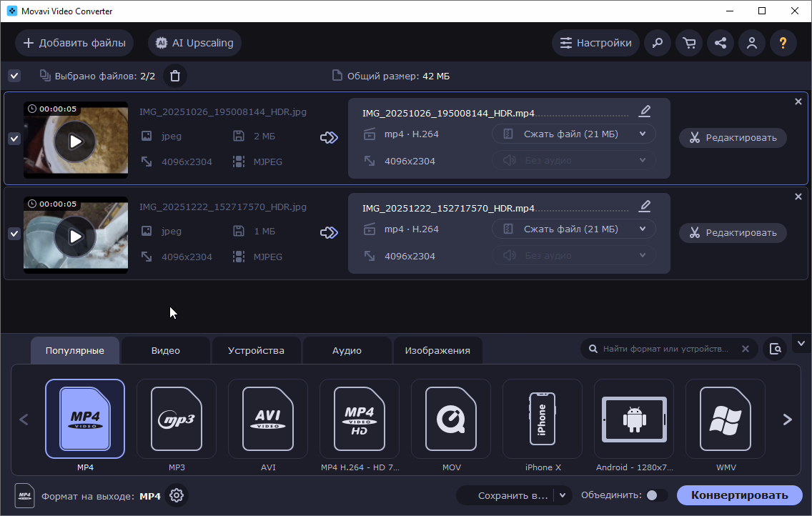Image resolution: width=812 pixels, height=516 pixels.
Task: Click the Общий размер: 42 МБ text
Action: (398, 76)
